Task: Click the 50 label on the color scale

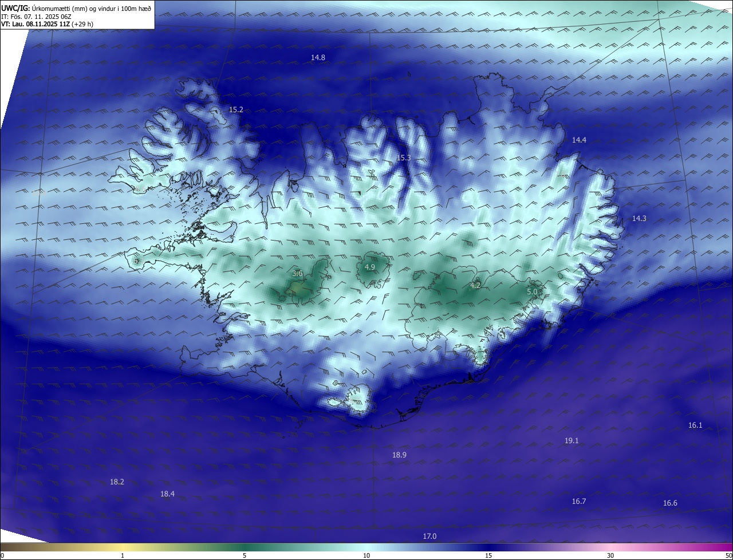Action: pos(728,555)
